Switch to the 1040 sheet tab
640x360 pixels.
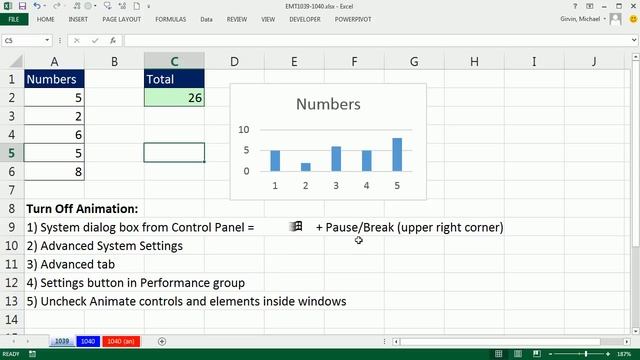88,341
